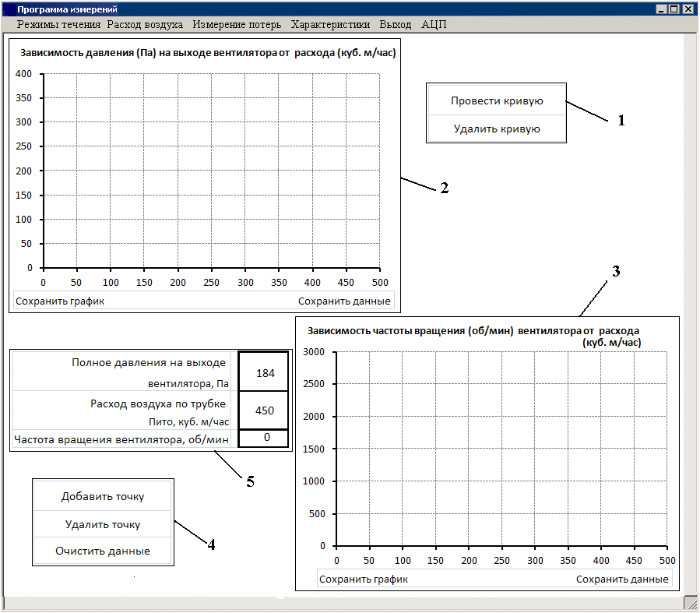The height and width of the screenshot is (613, 700).
Task: Open the Режимы течения menu
Action: 58,25
